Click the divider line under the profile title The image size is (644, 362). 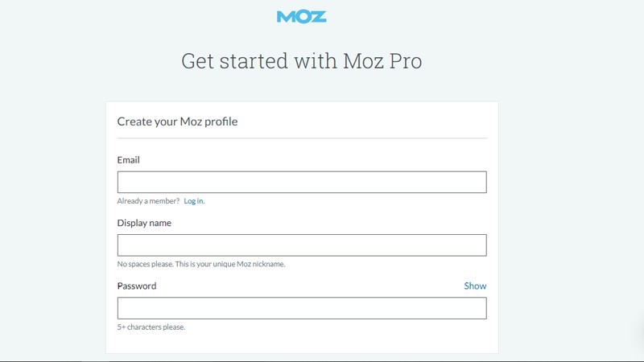(x=302, y=138)
